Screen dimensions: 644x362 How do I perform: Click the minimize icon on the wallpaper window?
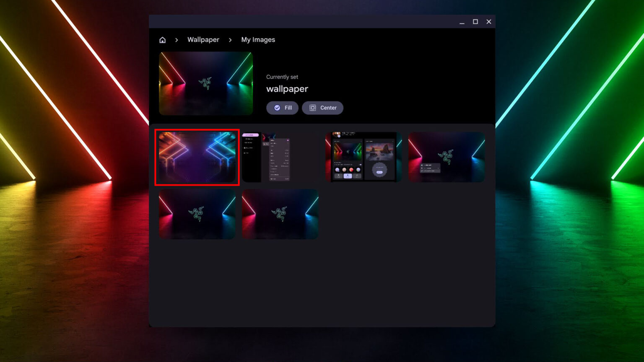coord(462,21)
